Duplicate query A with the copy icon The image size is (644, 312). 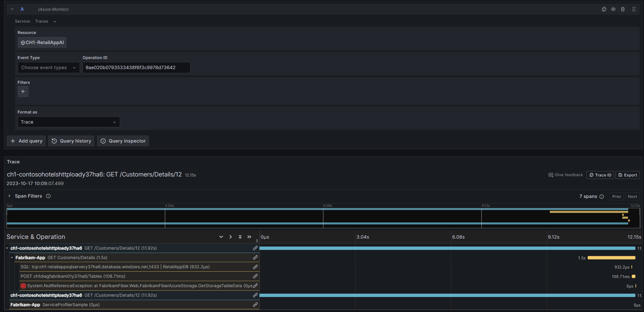604,9
